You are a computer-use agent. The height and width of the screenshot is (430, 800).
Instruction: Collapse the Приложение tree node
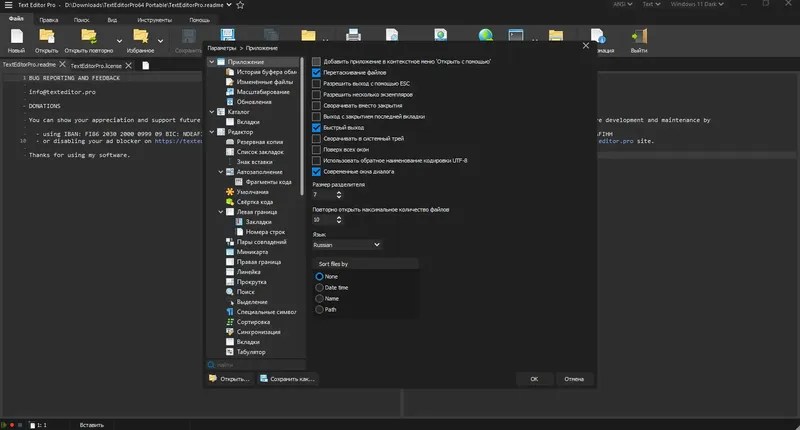(212, 62)
